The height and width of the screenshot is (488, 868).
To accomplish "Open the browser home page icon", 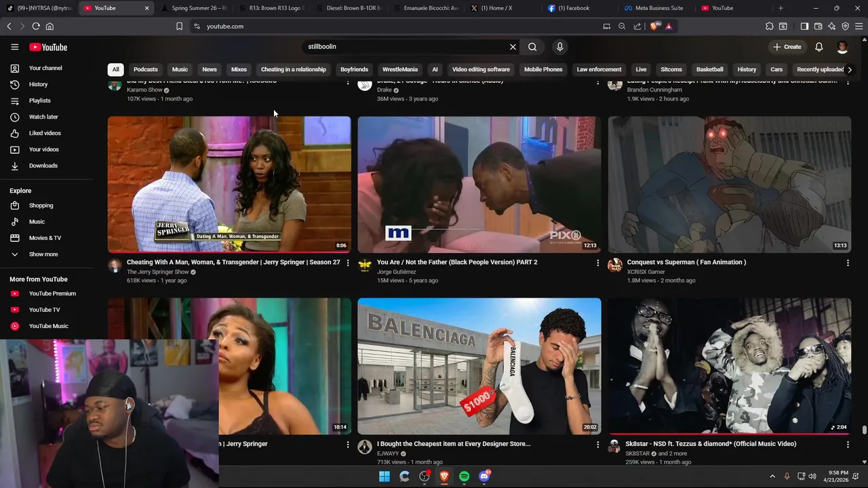I will click(x=50, y=26).
